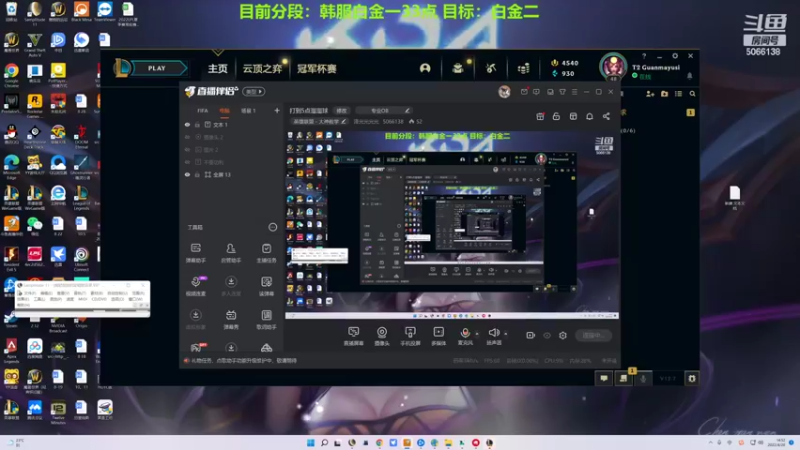Click the stream preview area

pos(453,224)
